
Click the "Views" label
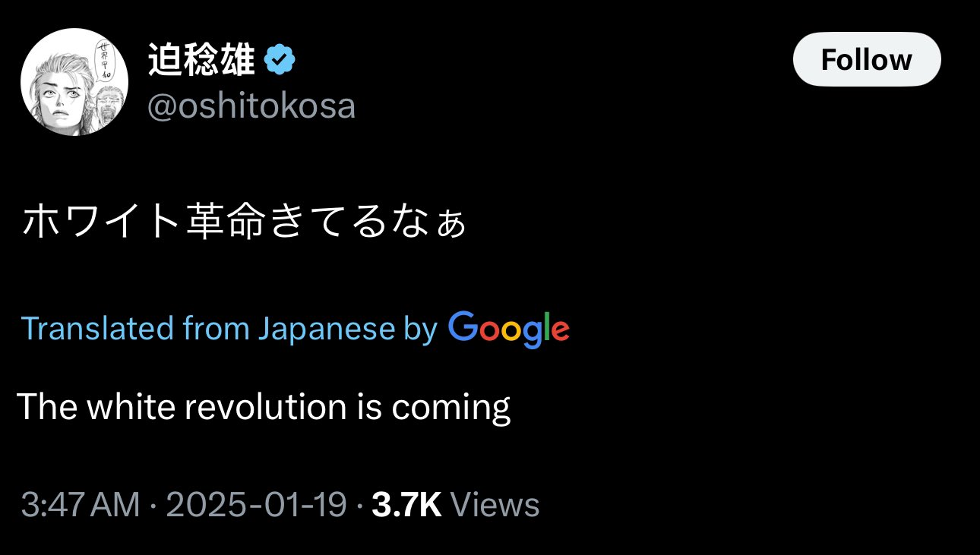click(495, 505)
